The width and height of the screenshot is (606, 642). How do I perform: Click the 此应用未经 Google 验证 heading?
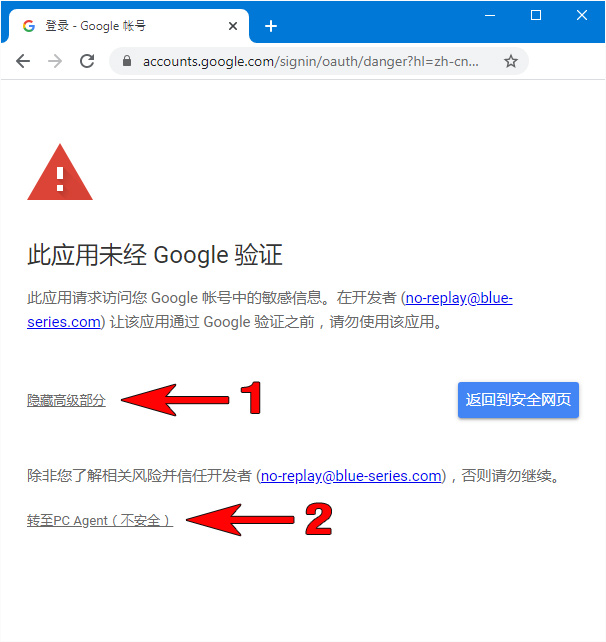[x=155, y=255]
